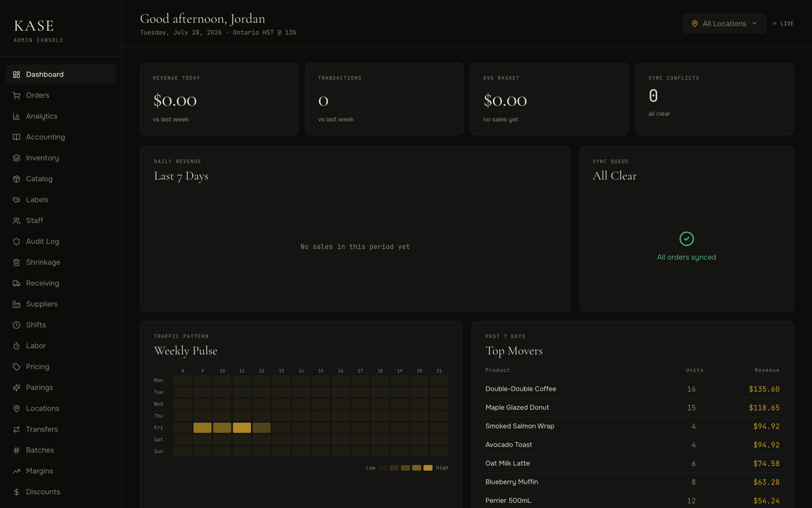
Task: Go to Analytics section
Action: click(x=61, y=116)
